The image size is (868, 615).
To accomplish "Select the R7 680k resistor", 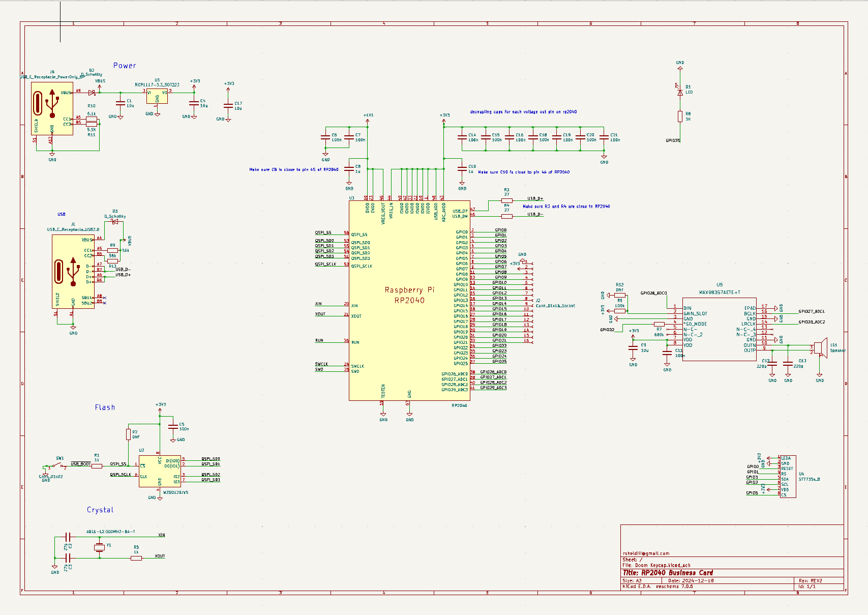I will coord(659,324).
